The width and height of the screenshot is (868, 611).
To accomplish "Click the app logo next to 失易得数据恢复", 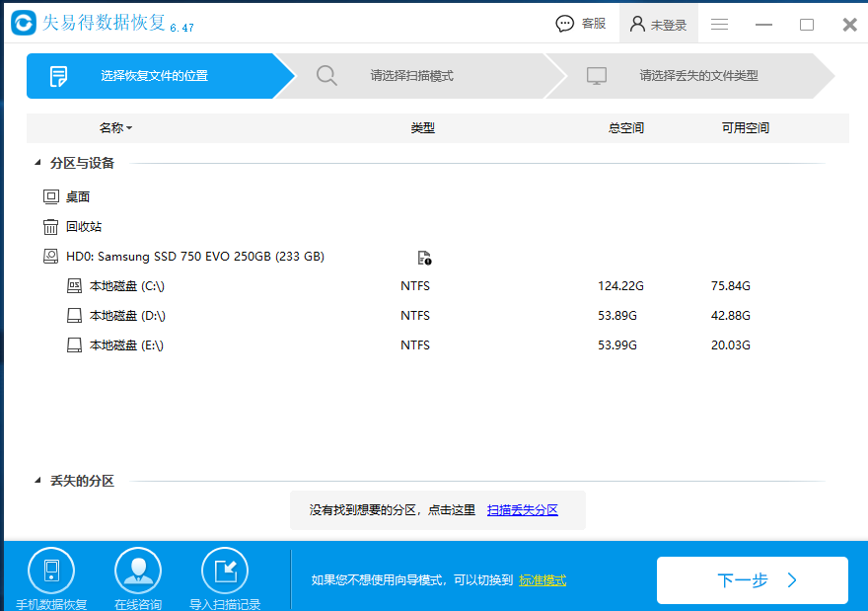I will tap(25, 24).
